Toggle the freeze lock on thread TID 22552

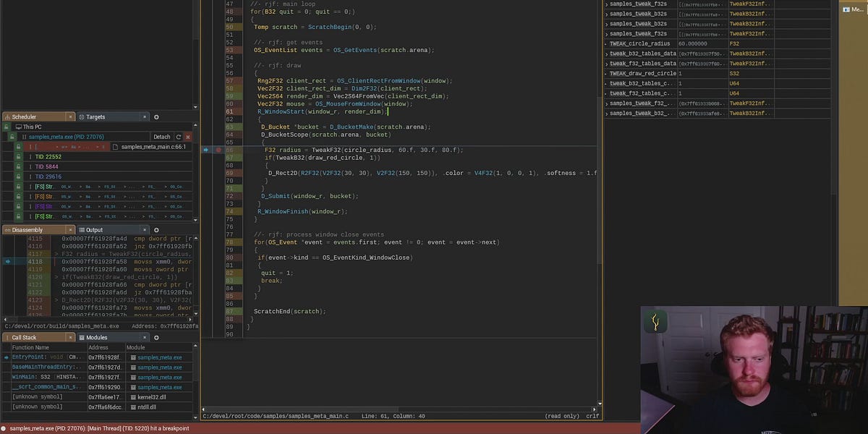18,156
